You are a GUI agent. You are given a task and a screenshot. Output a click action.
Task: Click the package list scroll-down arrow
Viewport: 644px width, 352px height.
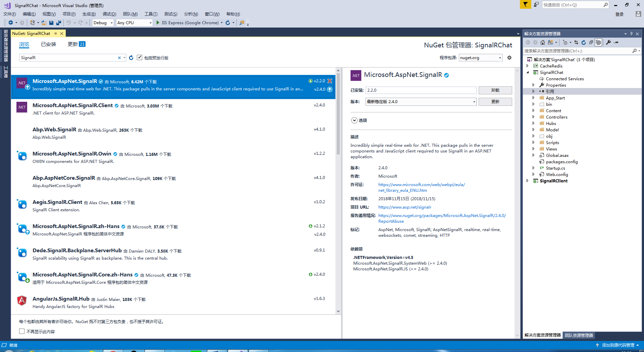click(x=338, y=311)
